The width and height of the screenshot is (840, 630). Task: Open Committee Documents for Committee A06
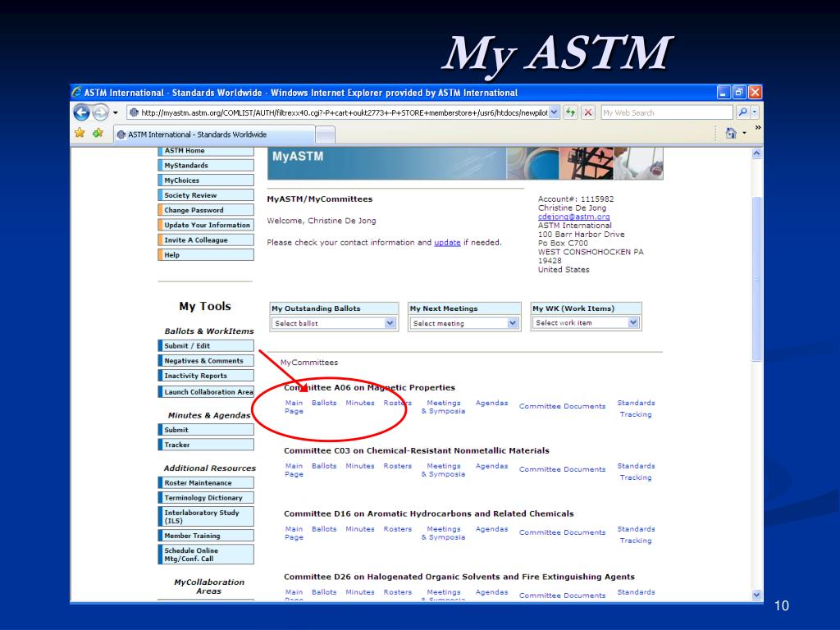(562, 406)
